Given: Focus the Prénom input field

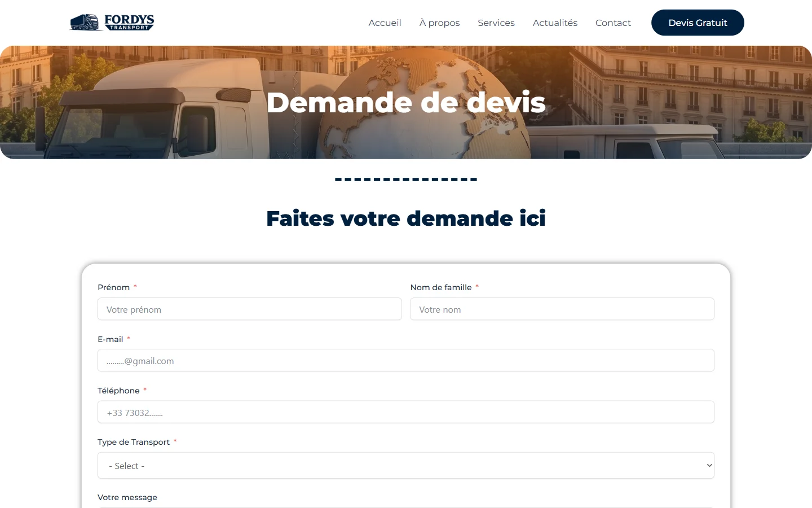Looking at the screenshot, I should coord(250,309).
